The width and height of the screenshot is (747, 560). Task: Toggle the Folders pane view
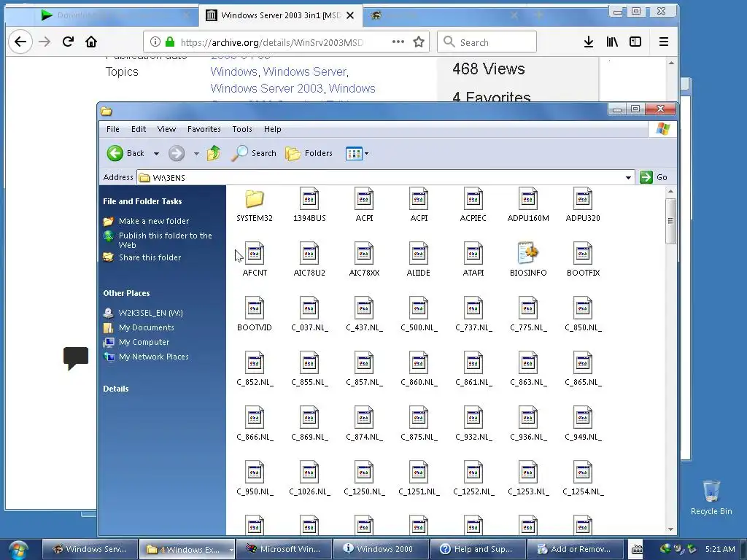(309, 153)
